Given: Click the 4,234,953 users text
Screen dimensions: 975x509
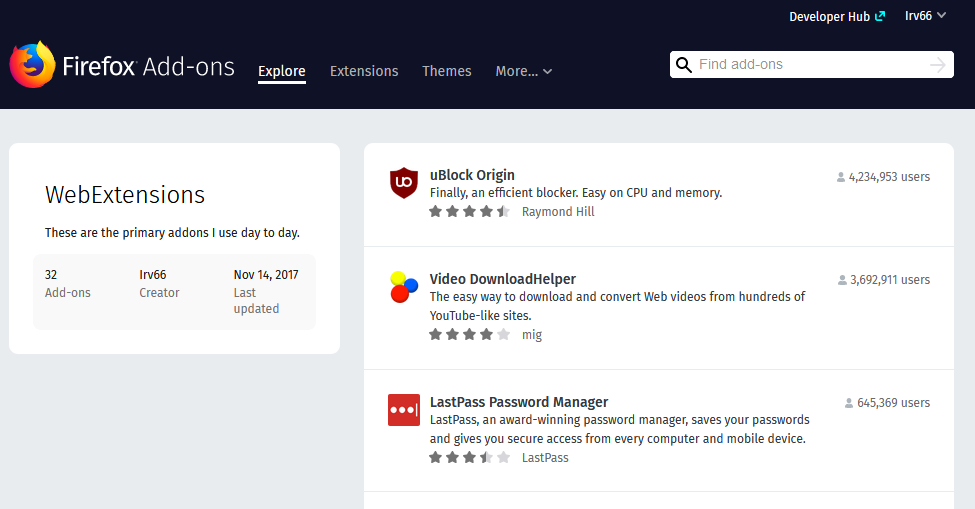Looking at the screenshot, I should pos(889,177).
